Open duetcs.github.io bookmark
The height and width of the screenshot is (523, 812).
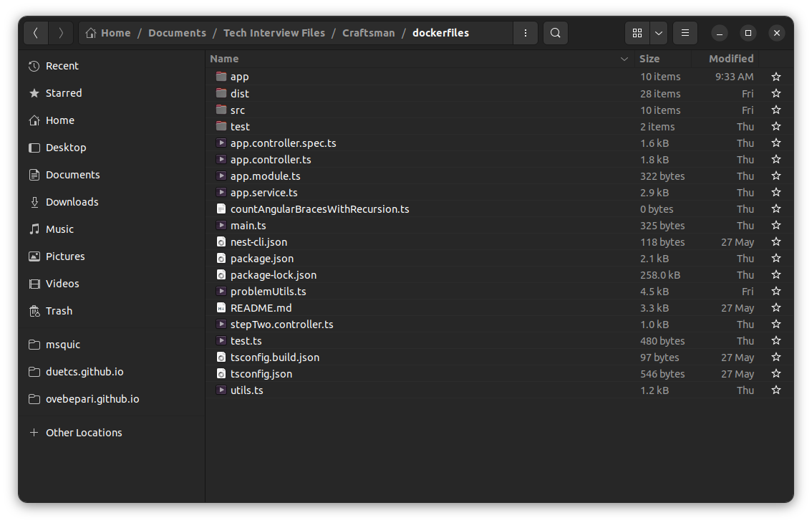coord(111,372)
